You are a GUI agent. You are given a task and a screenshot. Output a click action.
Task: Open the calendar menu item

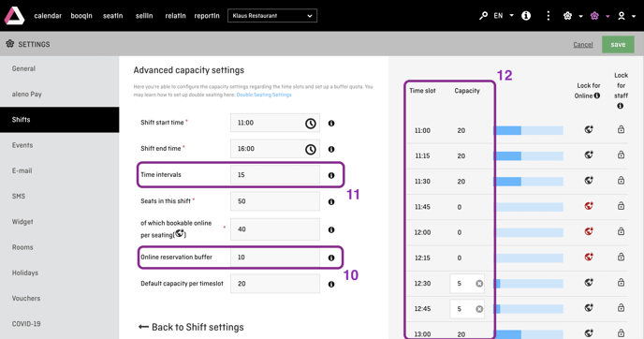pyautogui.click(x=48, y=16)
